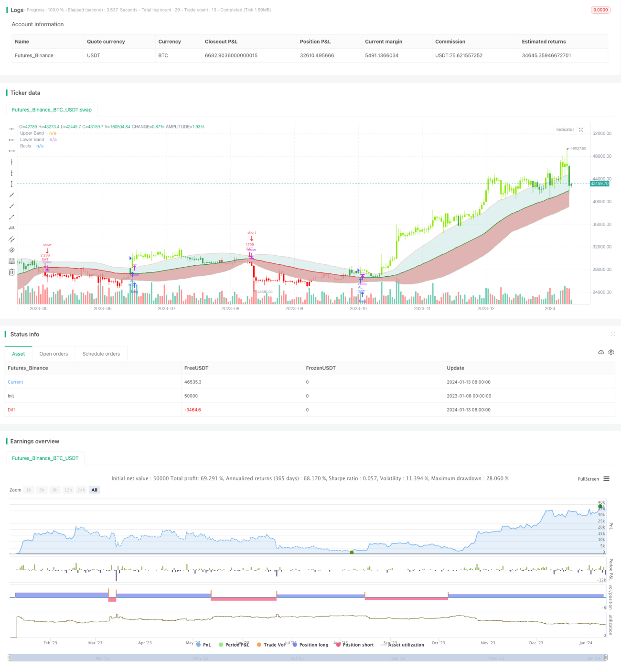This screenshot has width=621, height=672.
Task: Select the Fibonacci retracement lines tool
Action: tap(11, 261)
